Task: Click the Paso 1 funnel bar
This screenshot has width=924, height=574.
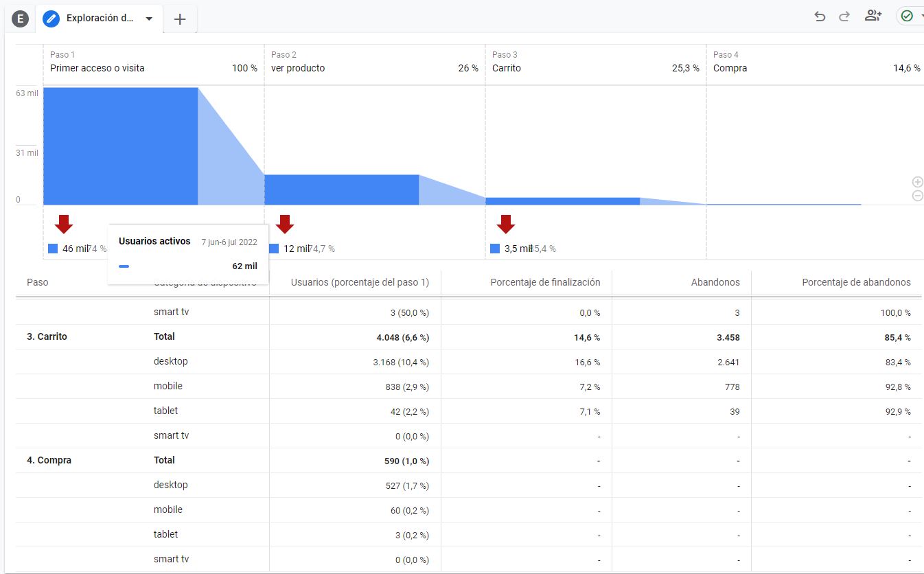Action: tap(121, 146)
